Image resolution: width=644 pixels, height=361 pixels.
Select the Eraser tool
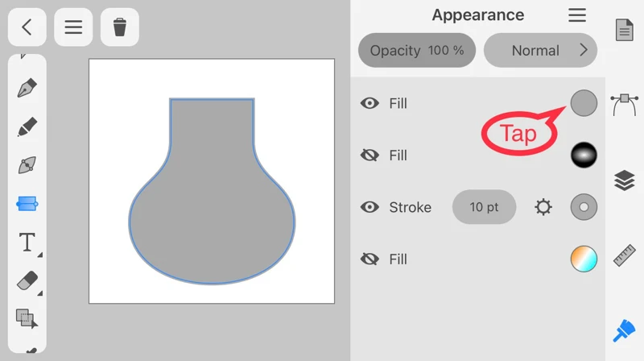(27, 280)
